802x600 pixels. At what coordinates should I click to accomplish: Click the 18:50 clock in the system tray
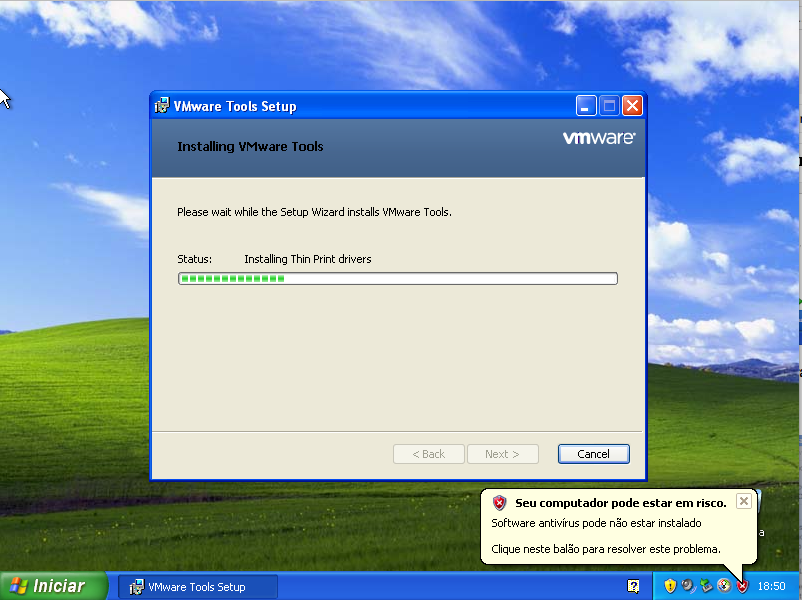coord(772,586)
